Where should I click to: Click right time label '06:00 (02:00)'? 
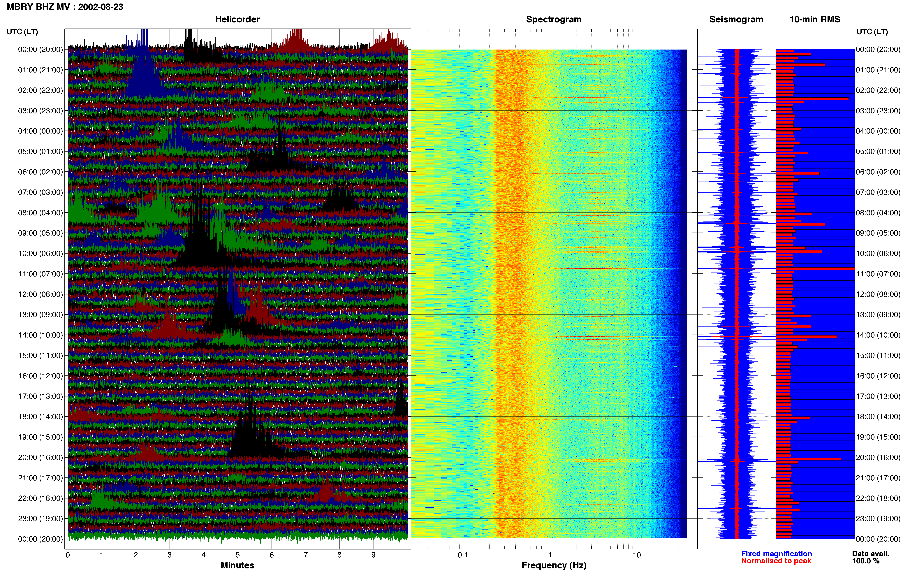click(x=878, y=172)
